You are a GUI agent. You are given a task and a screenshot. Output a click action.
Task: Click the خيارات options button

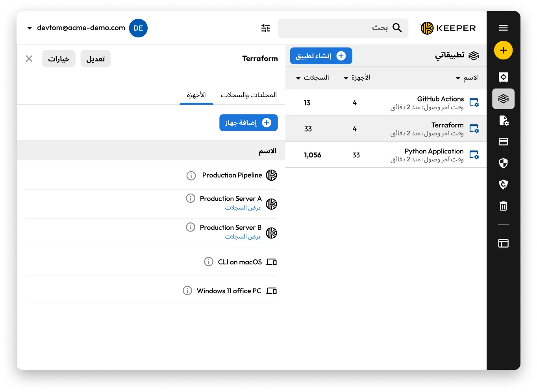[59, 59]
